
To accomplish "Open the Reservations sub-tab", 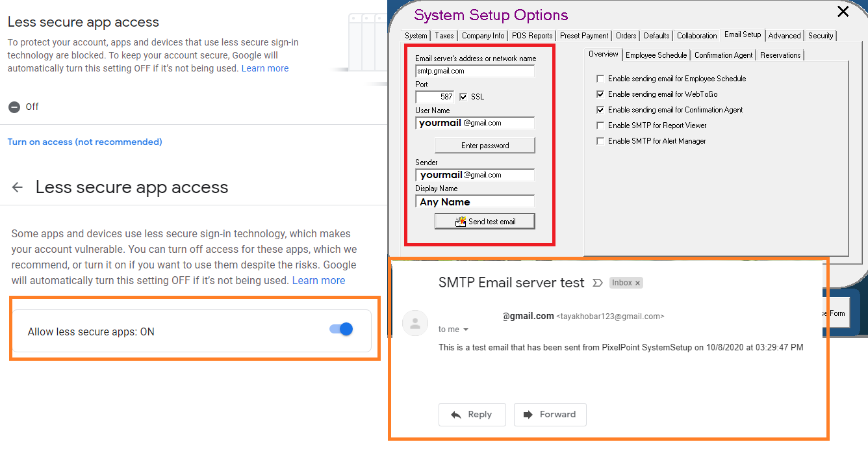I will [780, 55].
